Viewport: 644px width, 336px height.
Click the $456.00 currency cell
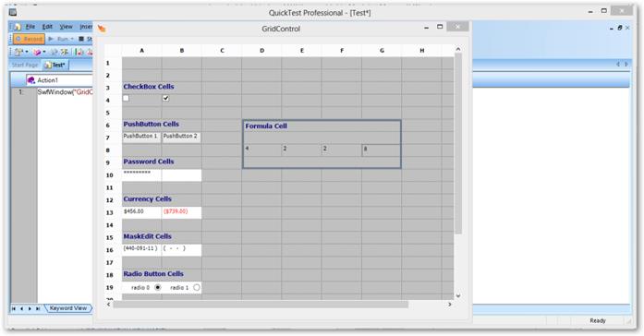pos(141,212)
